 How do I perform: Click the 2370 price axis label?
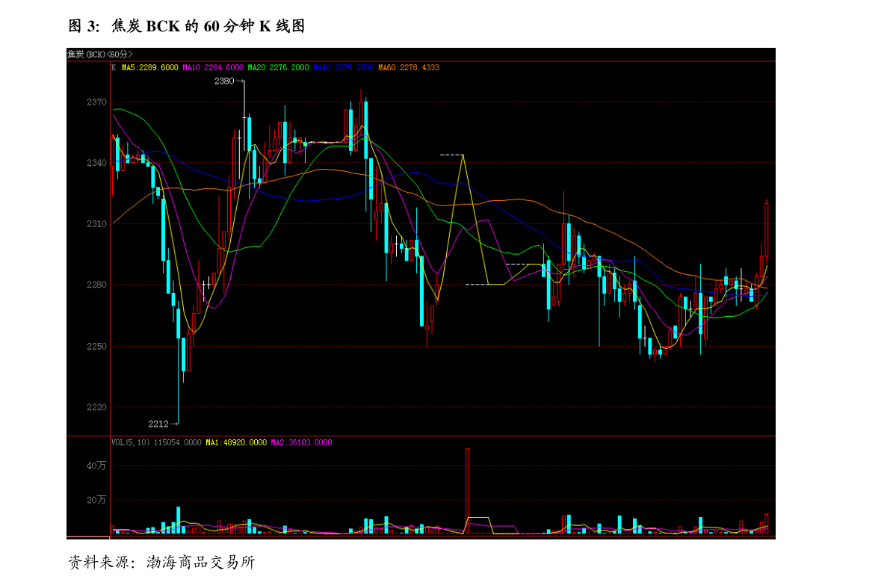tap(96, 102)
